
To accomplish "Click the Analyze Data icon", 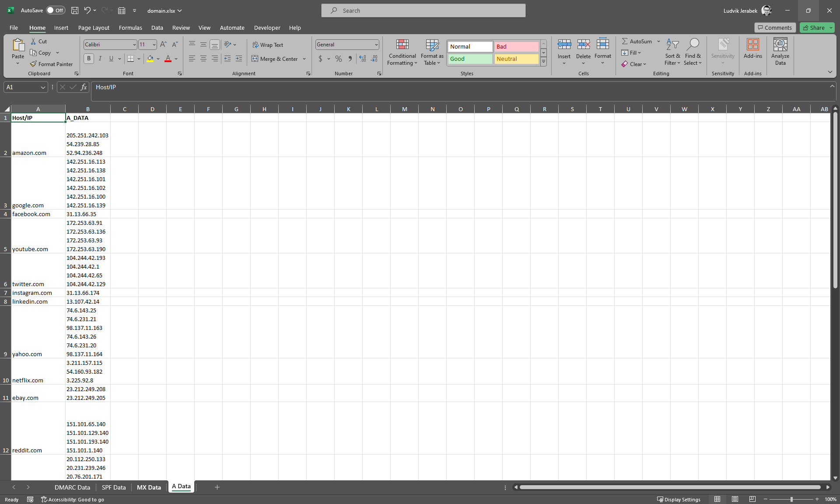I will [x=780, y=45].
